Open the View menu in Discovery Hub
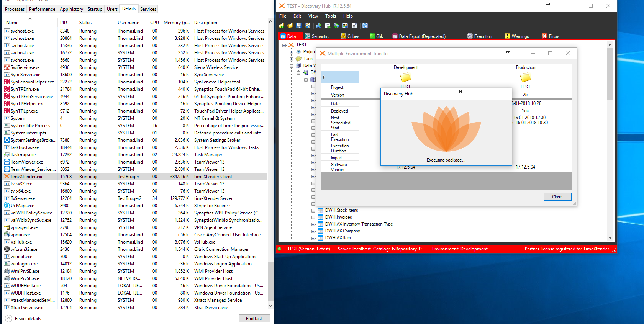644x324 pixels. 313,16
